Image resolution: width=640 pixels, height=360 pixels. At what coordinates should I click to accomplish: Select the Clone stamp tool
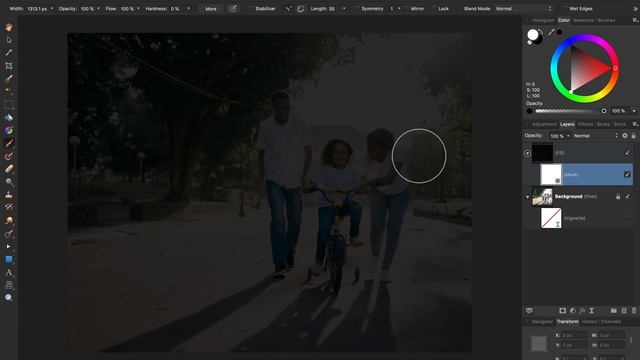9,195
